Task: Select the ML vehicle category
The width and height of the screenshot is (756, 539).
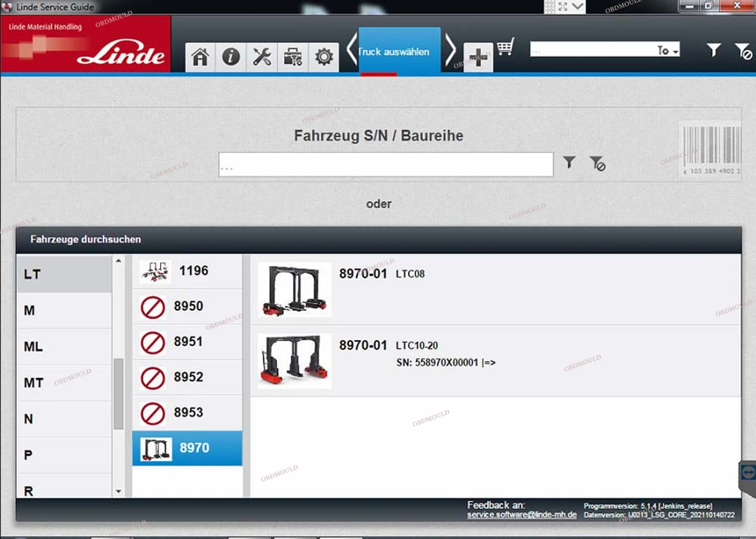Action: tap(64, 347)
